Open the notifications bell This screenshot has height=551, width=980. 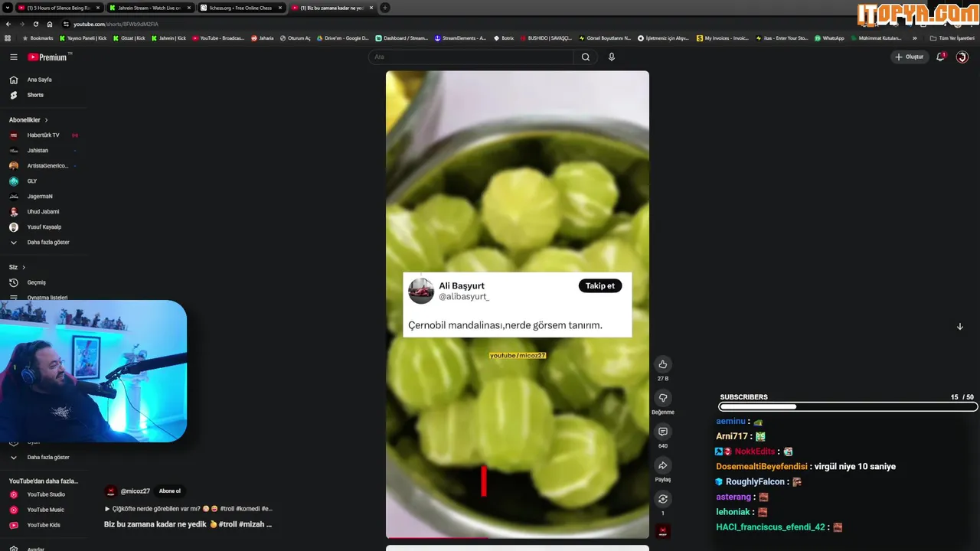click(940, 57)
